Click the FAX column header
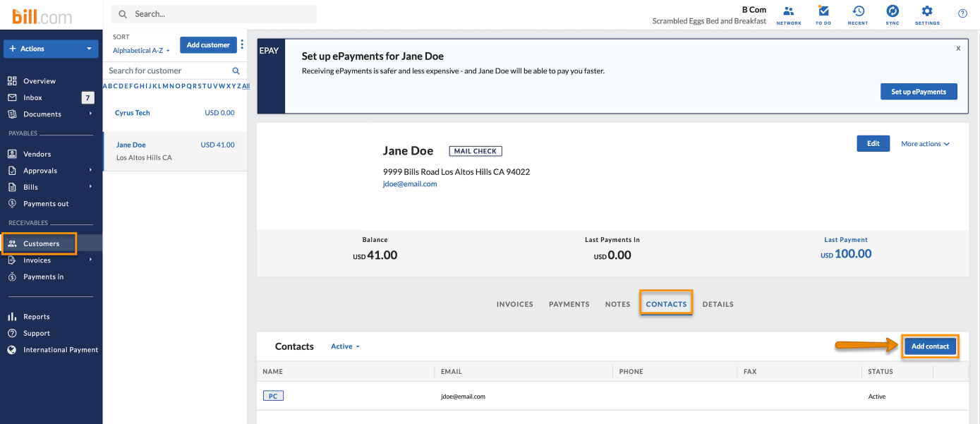The height and width of the screenshot is (424, 980). coord(750,372)
